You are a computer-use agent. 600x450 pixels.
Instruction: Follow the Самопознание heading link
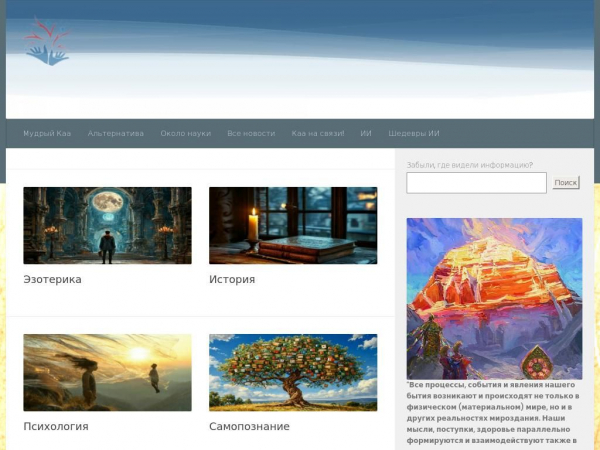coord(249,426)
